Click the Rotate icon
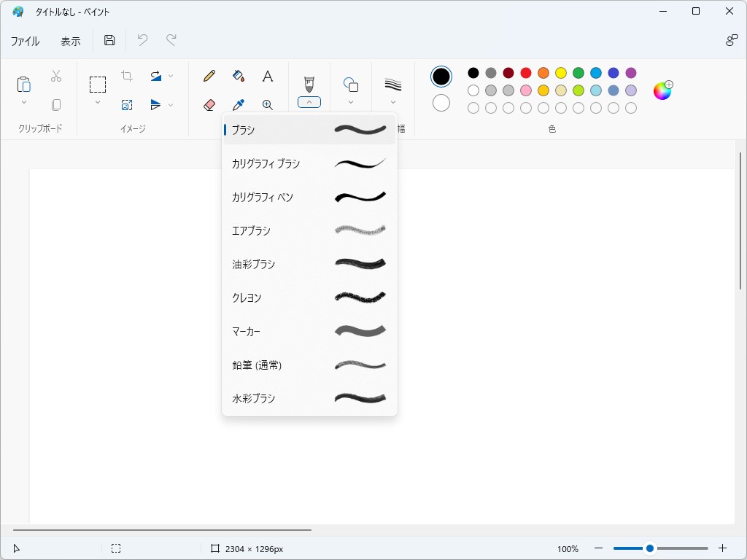Image resolution: width=747 pixels, height=560 pixels. [156, 76]
